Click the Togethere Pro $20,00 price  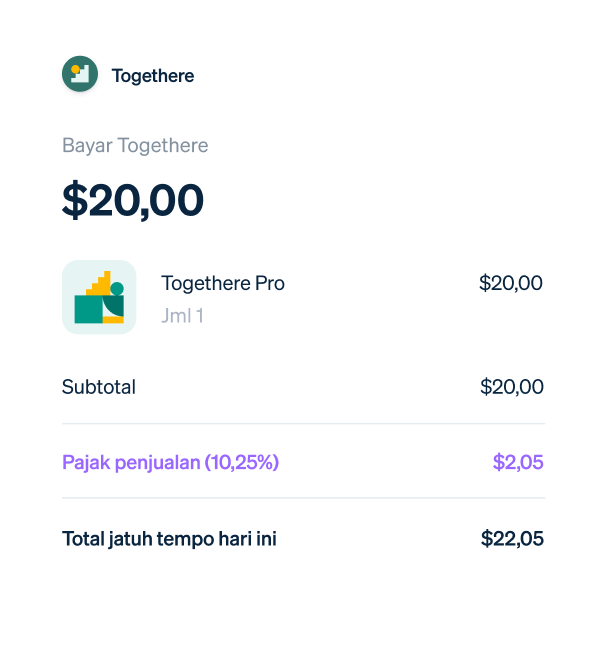point(511,283)
